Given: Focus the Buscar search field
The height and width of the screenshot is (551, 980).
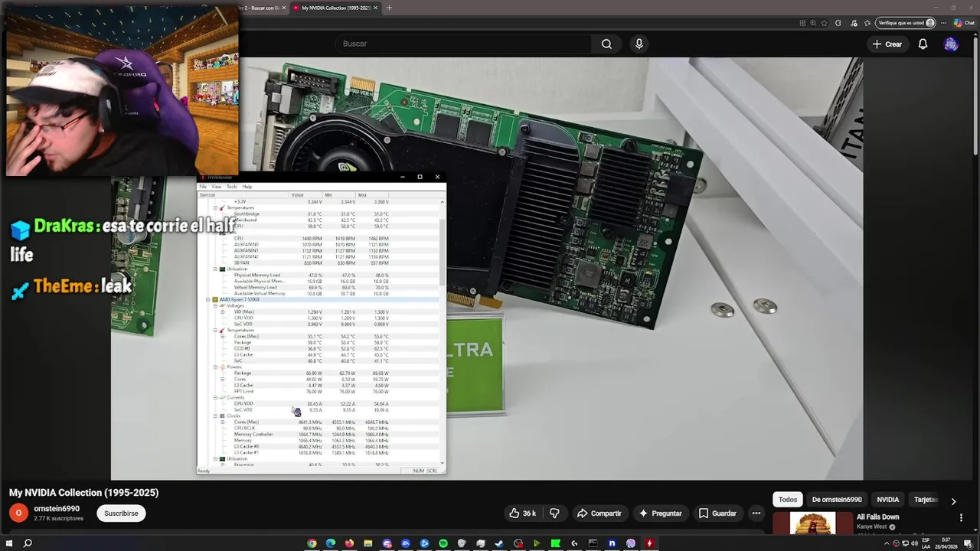Looking at the screenshot, I should pos(463,44).
